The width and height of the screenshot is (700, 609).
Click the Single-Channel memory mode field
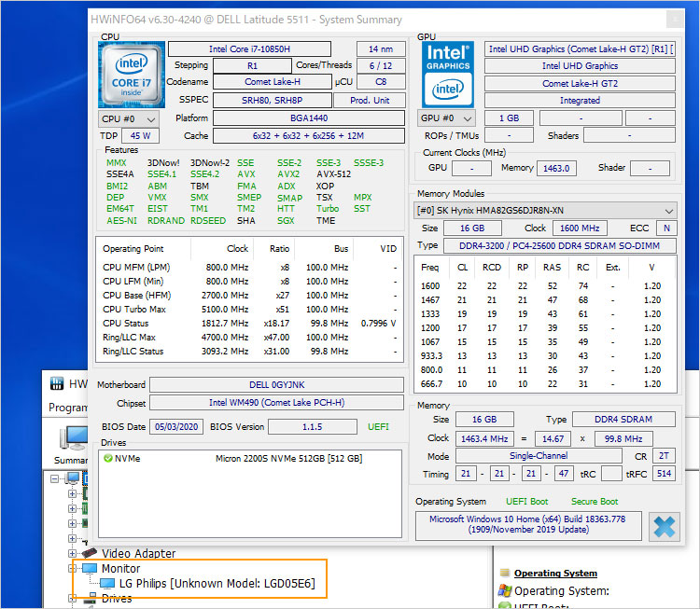point(539,456)
